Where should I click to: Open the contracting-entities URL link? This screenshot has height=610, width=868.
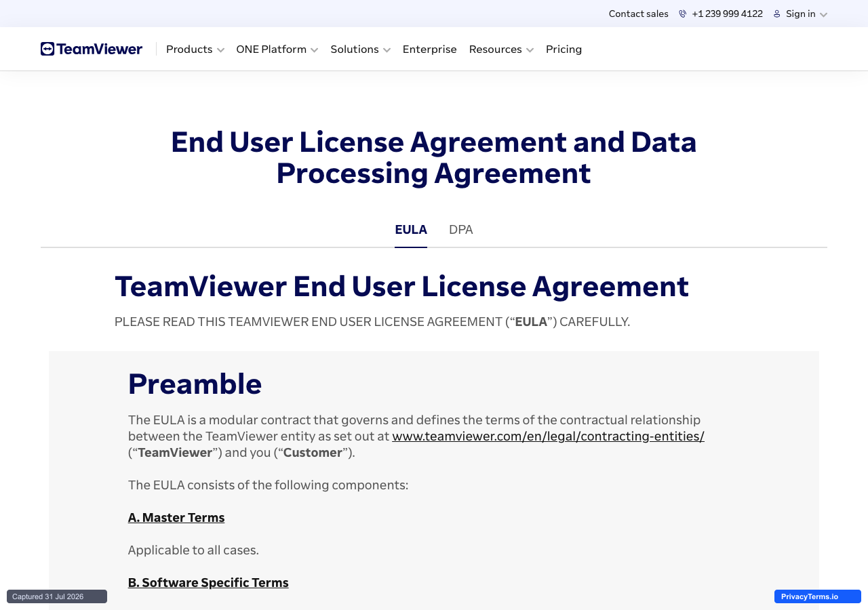548,436
